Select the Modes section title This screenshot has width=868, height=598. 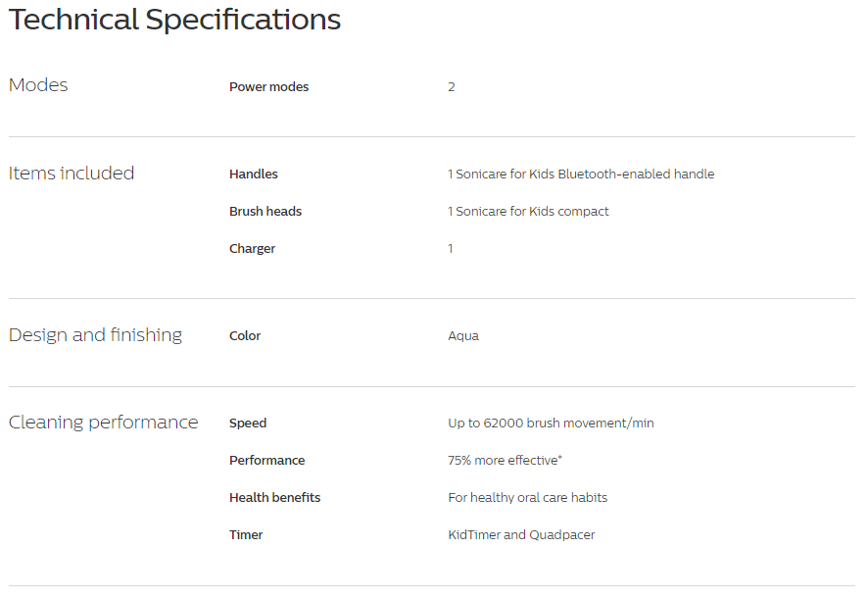point(38,85)
